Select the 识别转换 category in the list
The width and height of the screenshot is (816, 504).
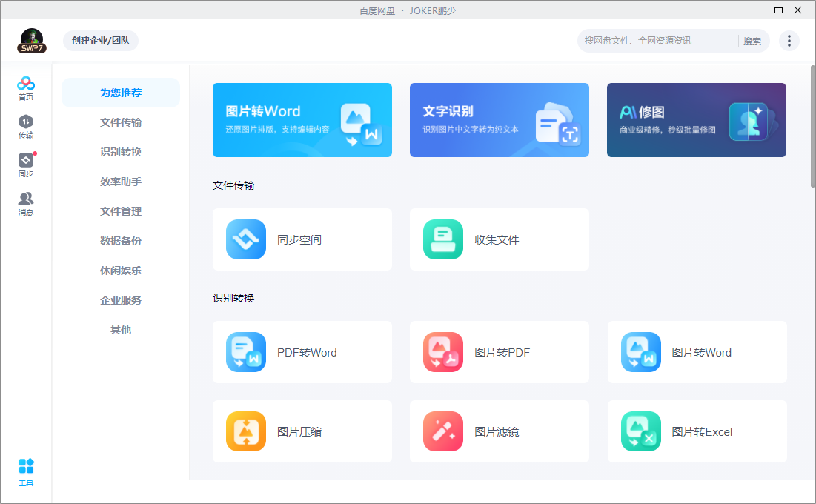pyautogui.click(x=120, y=152)
